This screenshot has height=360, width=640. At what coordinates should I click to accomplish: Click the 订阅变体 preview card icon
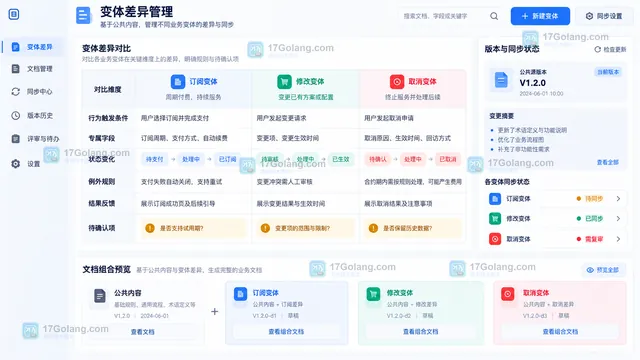[240, 294]
